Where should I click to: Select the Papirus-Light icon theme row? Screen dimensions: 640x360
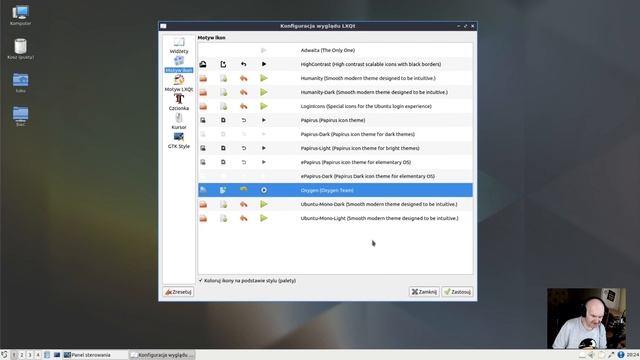pyautogui.click(x=335, y=148)
